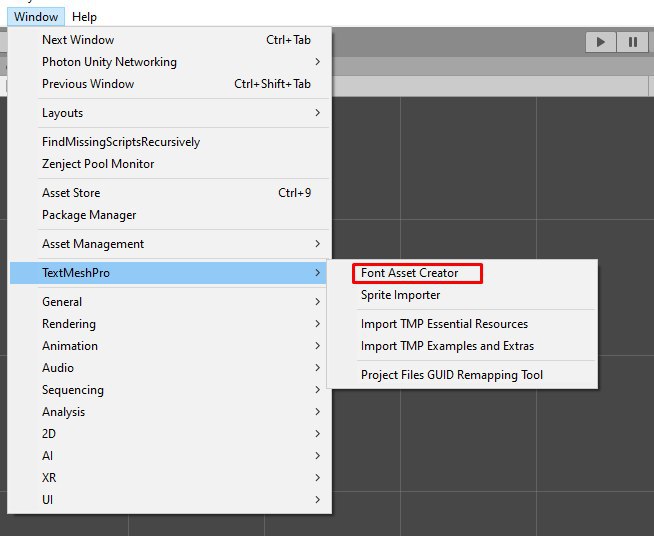Open the Asset Store window
654x536 pixels.
pos(169,193)
